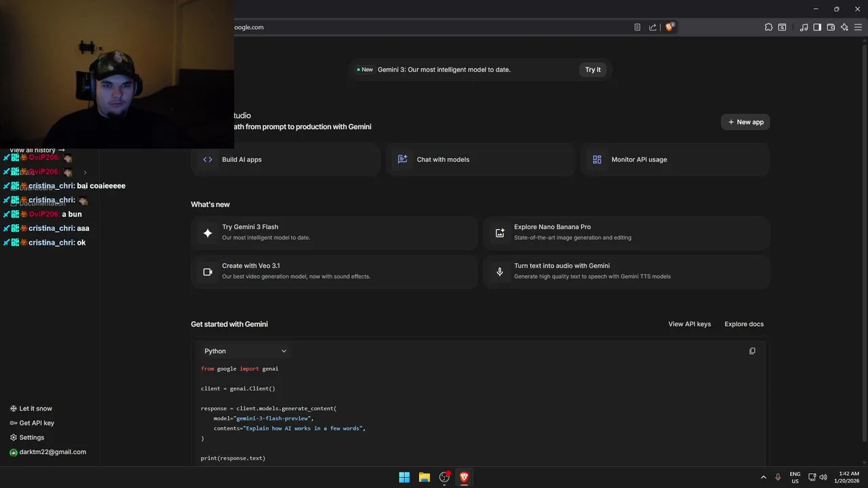
Task: Click the Try Gemini 3 Flash card title
Action: tap(250, 227)
